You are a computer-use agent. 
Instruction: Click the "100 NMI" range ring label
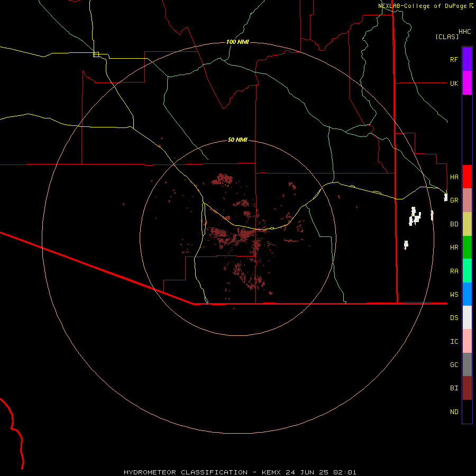[x=237, y=42]
